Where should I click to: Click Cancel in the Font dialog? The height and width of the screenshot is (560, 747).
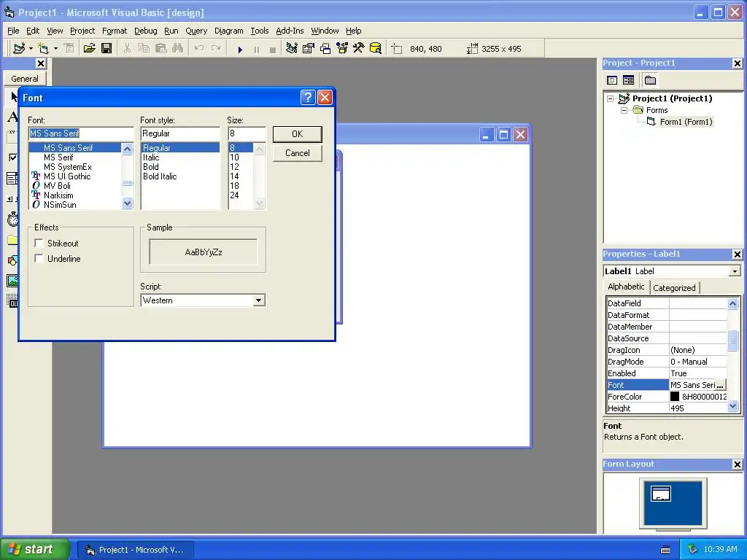tap(298, 153)
